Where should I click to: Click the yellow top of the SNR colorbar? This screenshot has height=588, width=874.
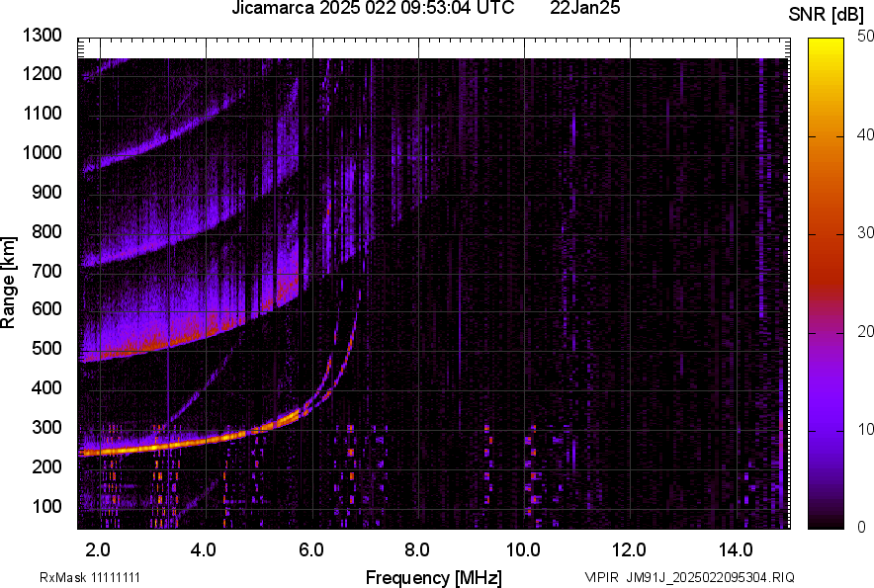[824, 47]
